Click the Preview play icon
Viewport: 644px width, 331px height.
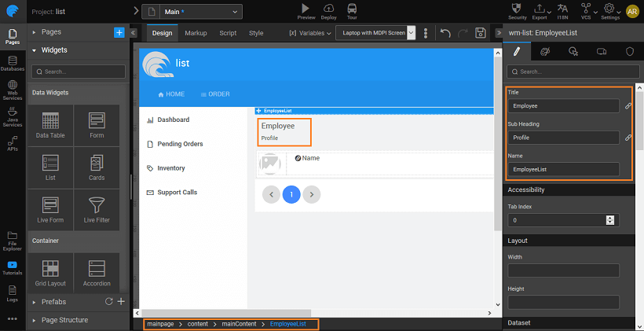coord(306,8)
